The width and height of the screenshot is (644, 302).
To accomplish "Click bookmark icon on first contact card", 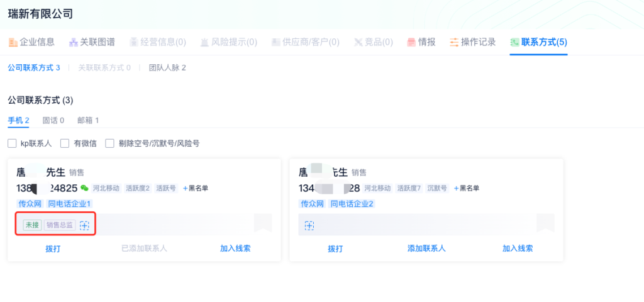I will point(263,223).
